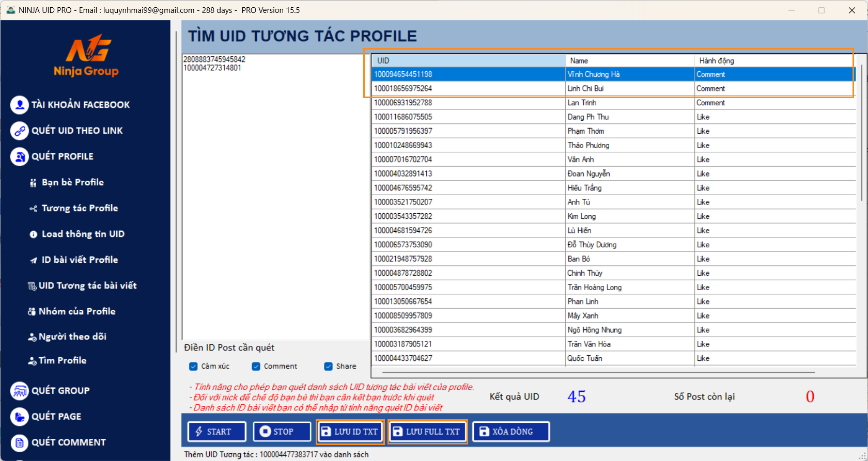The width and height of the screenshot is (868, 461).
Task: Click the save icon on LƯU FULL TXT
Action: [397, 432]
